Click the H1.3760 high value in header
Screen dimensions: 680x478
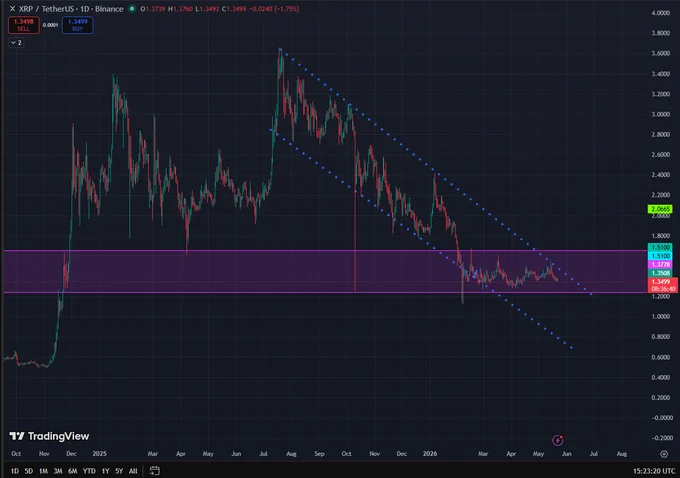(x=180, y=9)
